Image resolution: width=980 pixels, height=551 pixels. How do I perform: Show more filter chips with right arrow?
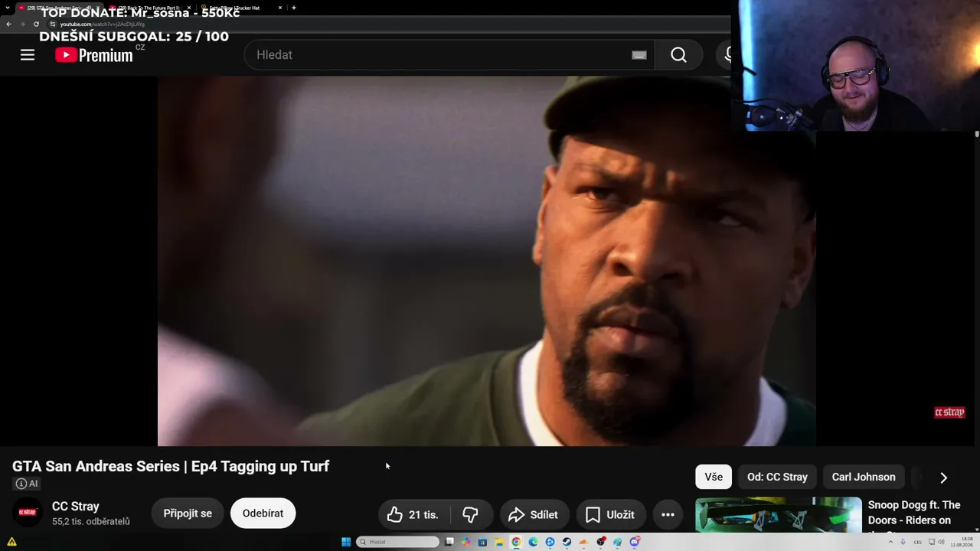943,478
